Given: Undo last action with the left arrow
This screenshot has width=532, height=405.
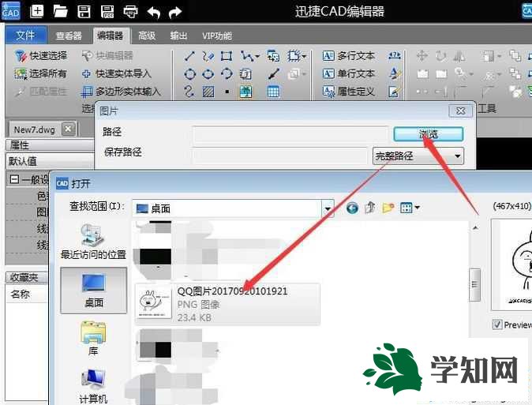Looking at the screenshot, I should pos(154,13).
